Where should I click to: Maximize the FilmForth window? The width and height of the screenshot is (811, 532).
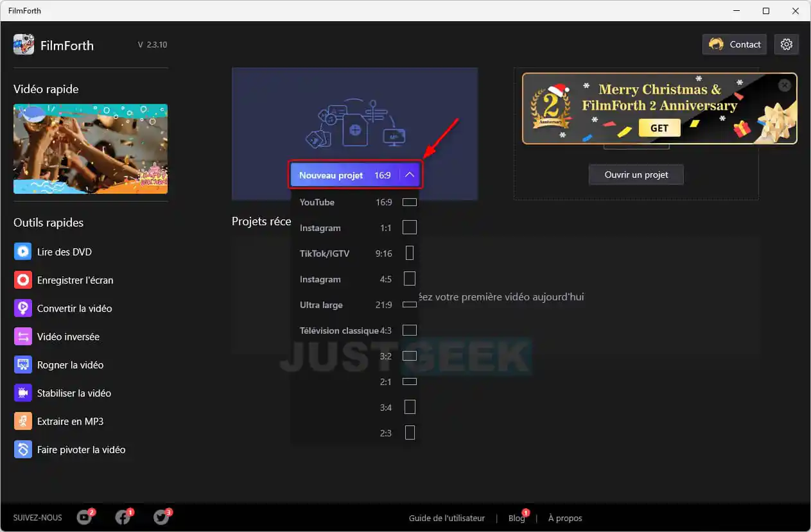coord(766,11)
